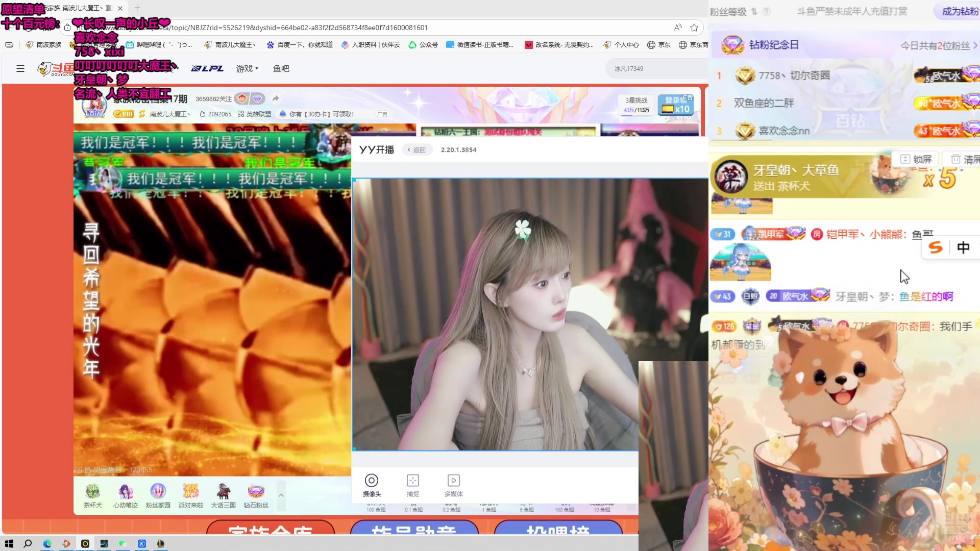Click the help icon beside 粉丝等级
980x551 pixels.
coord(767,12)
